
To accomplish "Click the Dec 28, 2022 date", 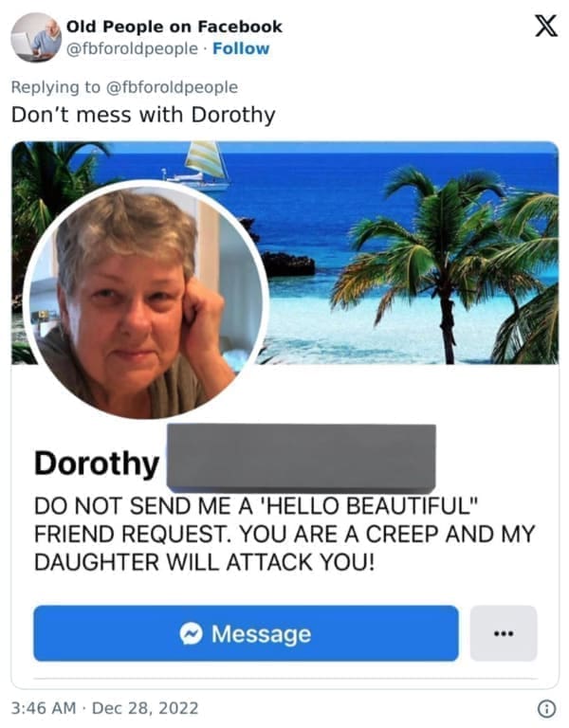I will tap(145, 708).
